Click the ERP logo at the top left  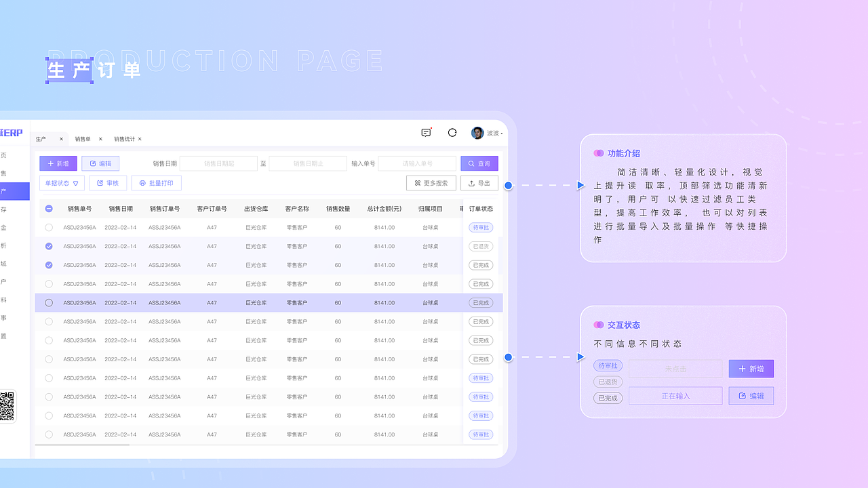click(x=12, y=133)
